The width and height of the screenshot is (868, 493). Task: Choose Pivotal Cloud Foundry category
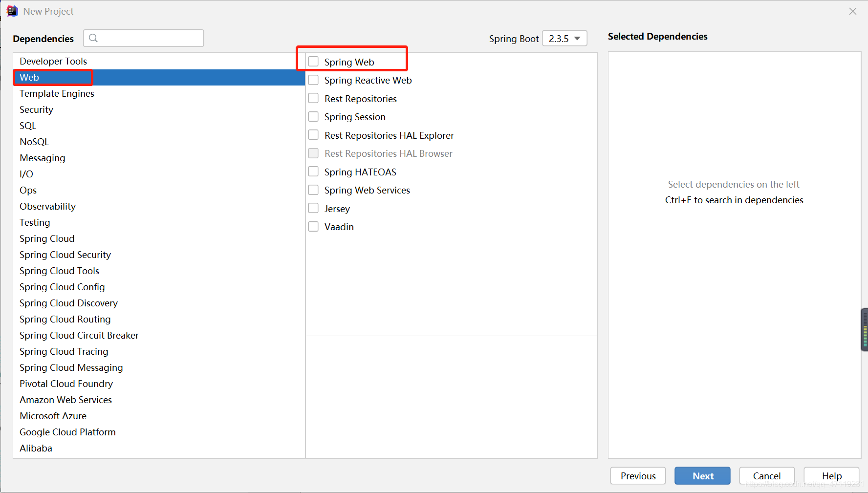(x=159, y=384)
